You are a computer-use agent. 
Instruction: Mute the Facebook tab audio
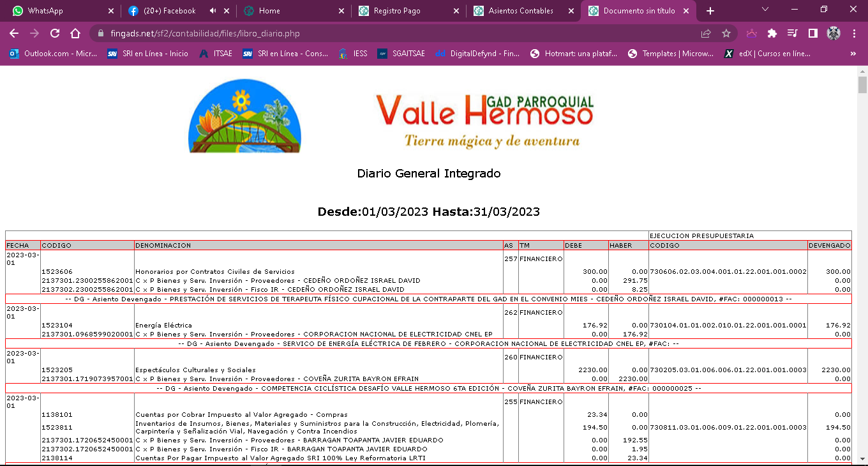click(x=213, y=11)
